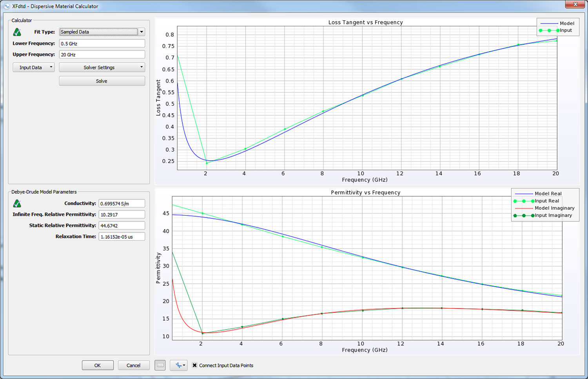The height and width of the screenshot is (379, 588).
Task: Open the plot axes options dropdown icon
Action: pyautogui.click(x=179, y=365)
